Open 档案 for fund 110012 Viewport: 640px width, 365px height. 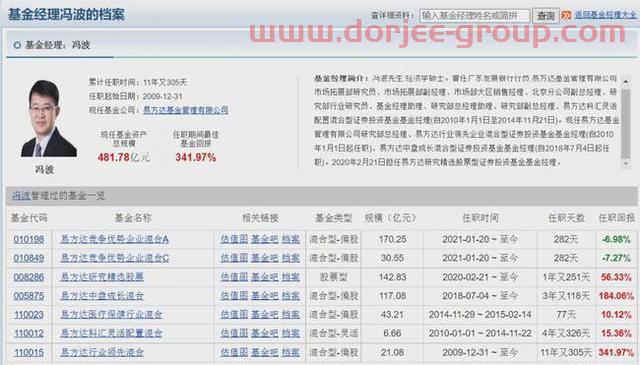click(x=291, y=333)
